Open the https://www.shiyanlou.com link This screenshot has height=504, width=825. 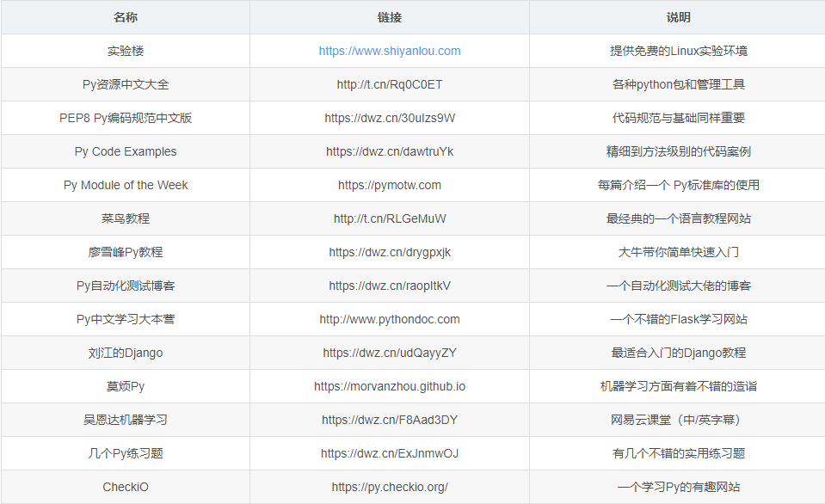point(390,51)
